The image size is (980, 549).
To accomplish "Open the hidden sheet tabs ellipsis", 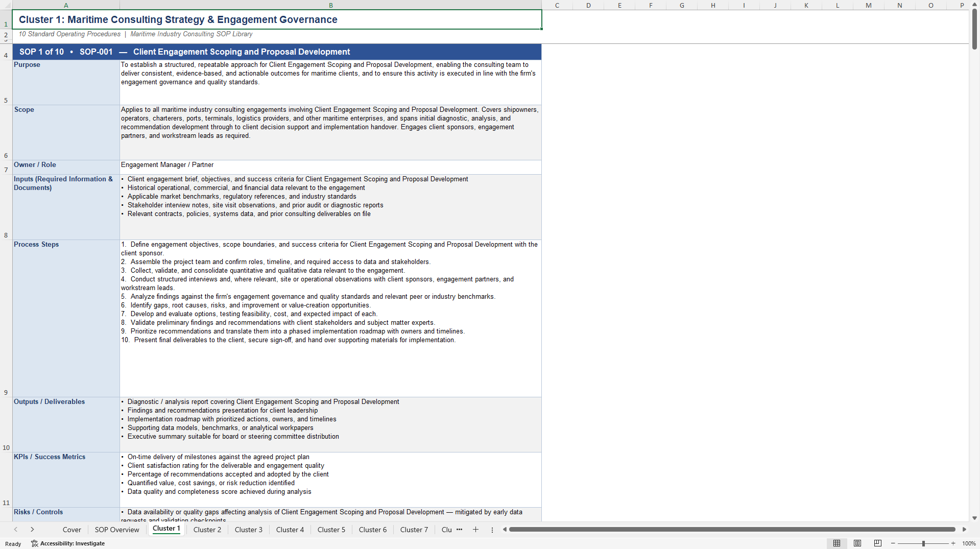I will click(x=460, y=530).
